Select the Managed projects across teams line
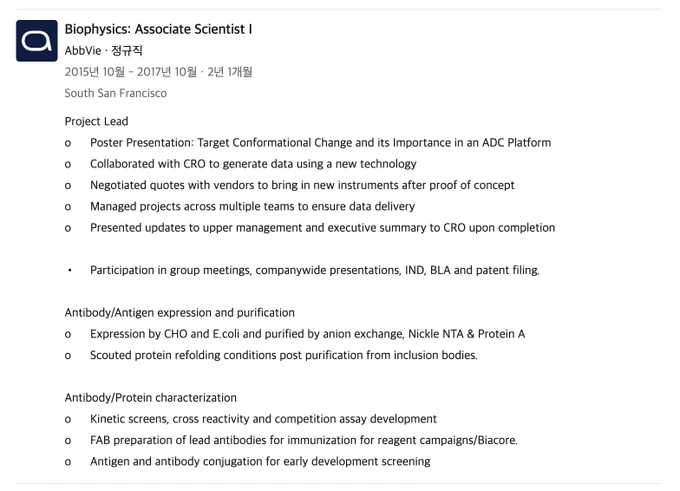 point(252,206)
